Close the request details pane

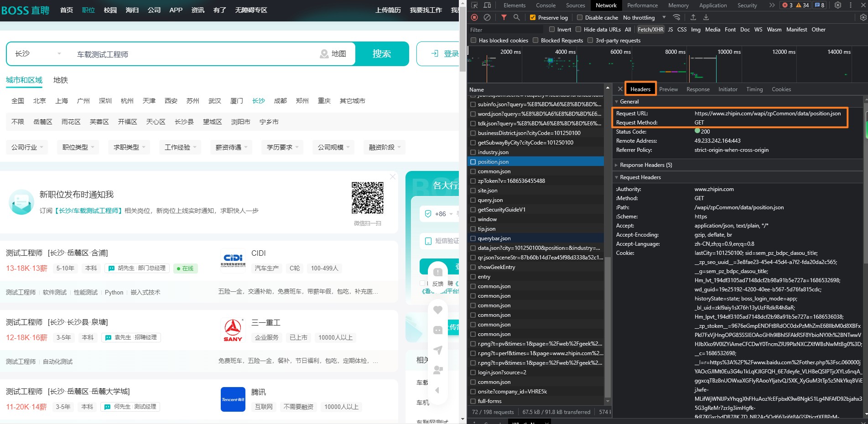[x=620, y=89]
